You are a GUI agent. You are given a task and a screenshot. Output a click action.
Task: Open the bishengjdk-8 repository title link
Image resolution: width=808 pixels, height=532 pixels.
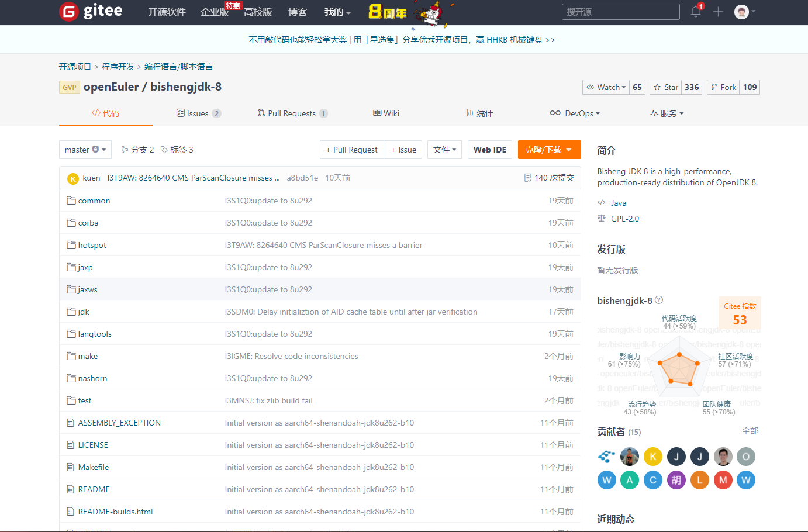coord(186,87)
